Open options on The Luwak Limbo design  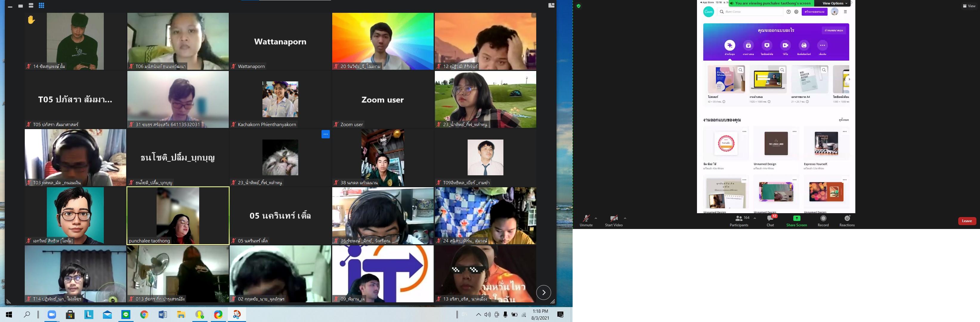coord(795,131)
